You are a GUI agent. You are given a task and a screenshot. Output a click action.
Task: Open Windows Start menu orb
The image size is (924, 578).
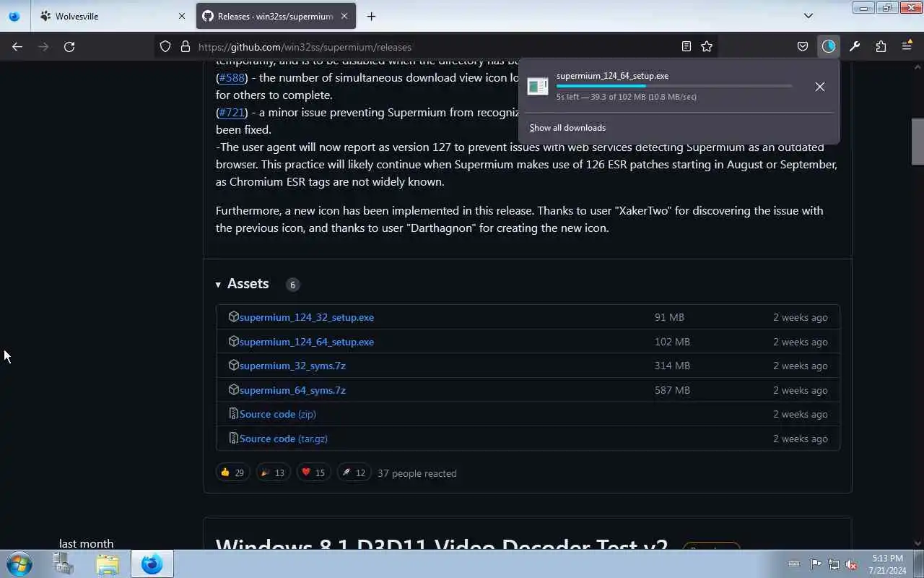pyautogui.click(x=19, y=564)
